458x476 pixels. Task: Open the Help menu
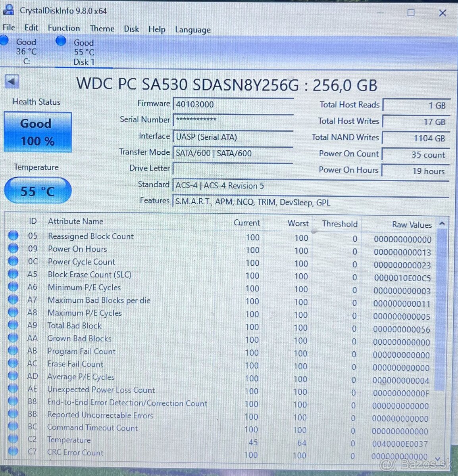click(x=157, y=29)
